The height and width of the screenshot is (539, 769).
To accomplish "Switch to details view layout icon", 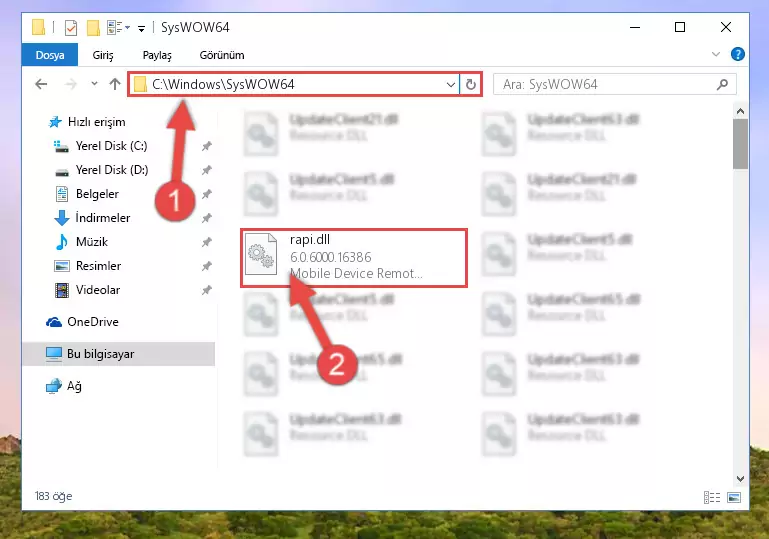I will point(712,497).
